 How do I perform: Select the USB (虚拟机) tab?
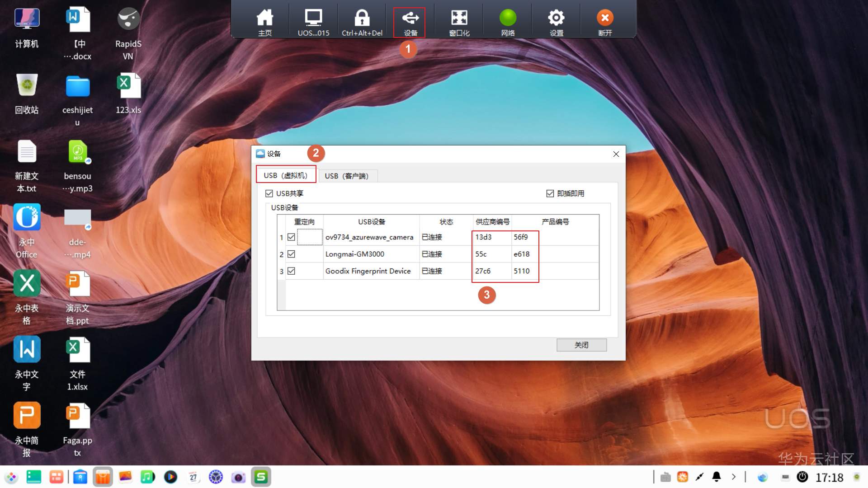[286, 175]
